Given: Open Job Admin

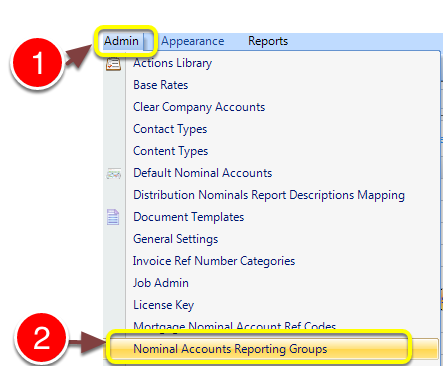Looking at the screenshot, I should [x=161, y=283].
